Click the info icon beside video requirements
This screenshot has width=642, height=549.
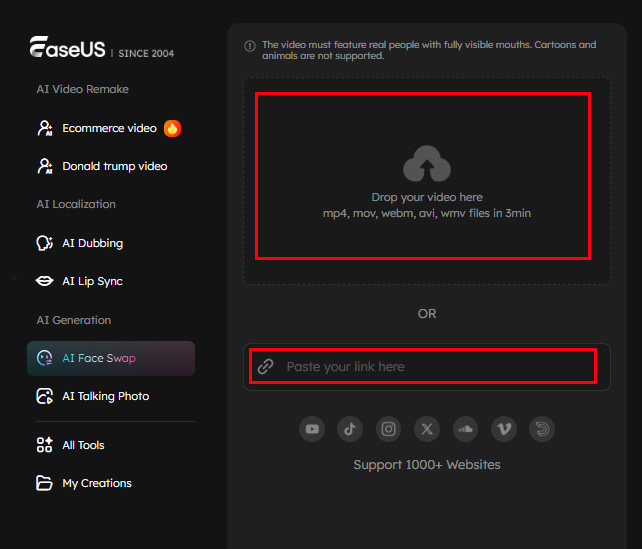pos(250,46)
